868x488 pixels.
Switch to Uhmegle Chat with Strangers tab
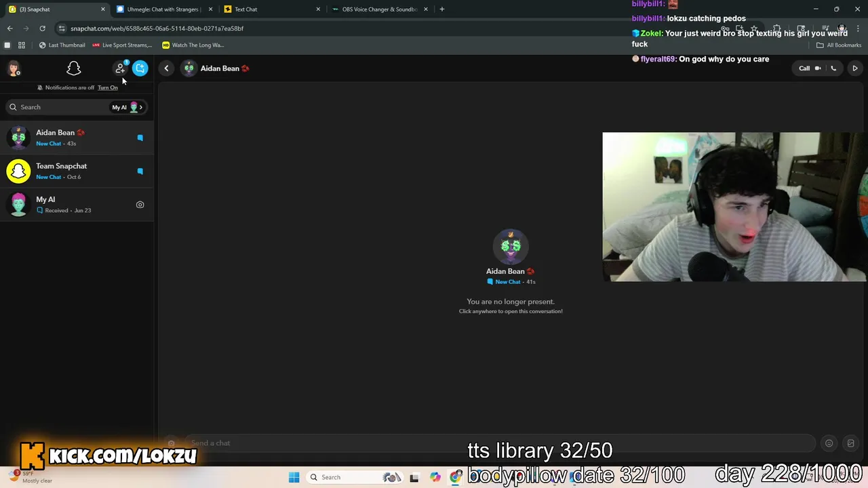(x=163, y=9)
